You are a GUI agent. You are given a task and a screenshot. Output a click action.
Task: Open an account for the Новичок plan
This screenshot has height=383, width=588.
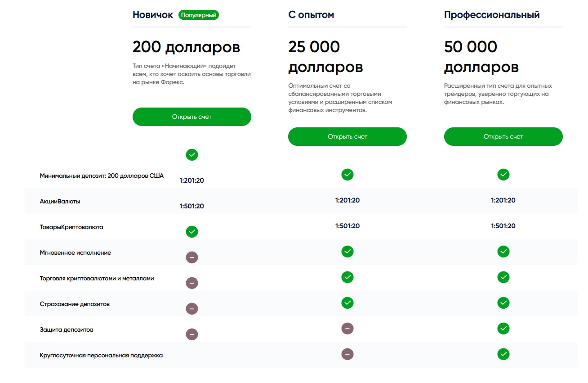click(192, 117)
